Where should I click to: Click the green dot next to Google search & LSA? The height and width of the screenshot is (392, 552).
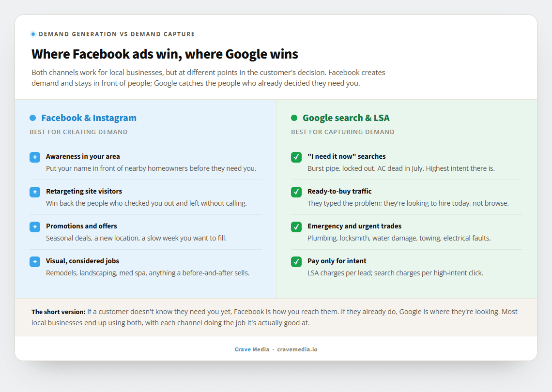294,118
